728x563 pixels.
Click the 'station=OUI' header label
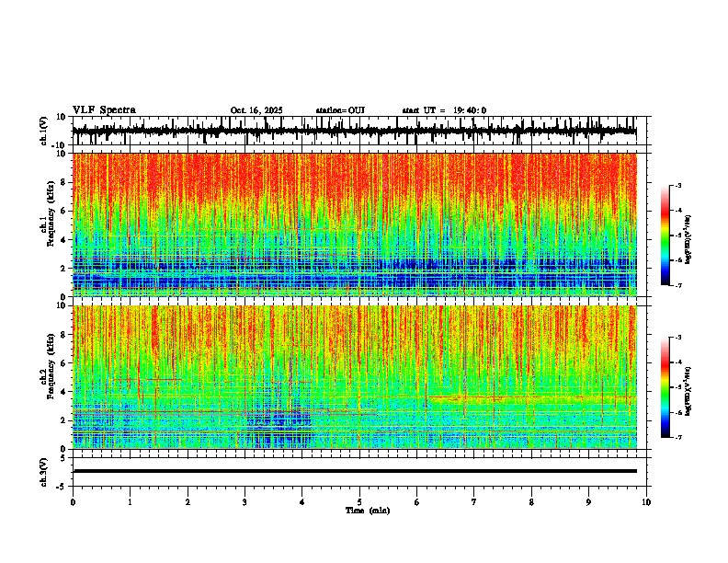[x=340, y=110]
